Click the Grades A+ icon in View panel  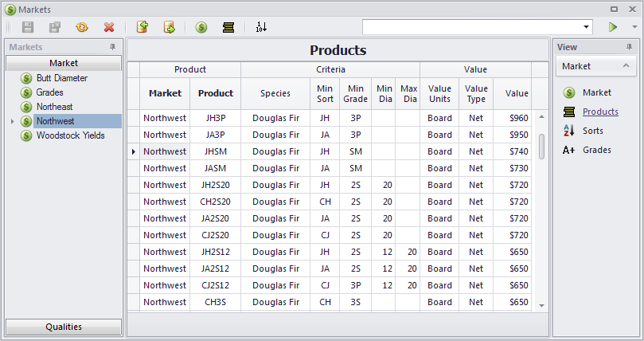[569, 150]
